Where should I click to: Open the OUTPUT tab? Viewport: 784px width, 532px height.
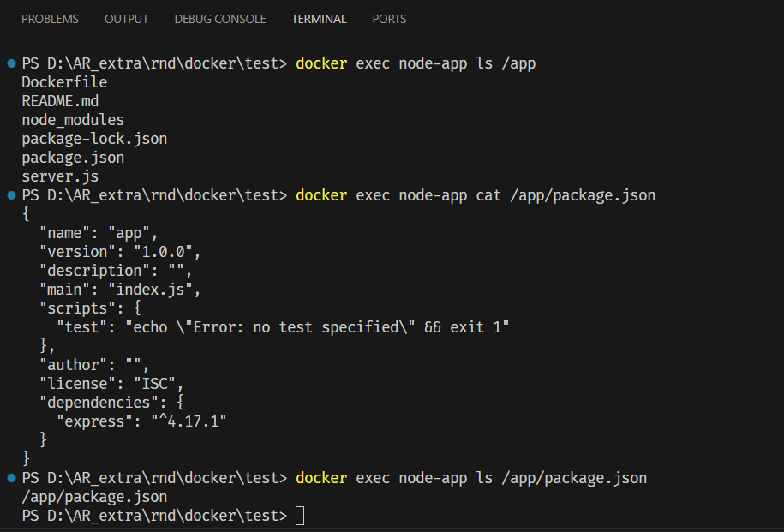click(x=126, y=19)
